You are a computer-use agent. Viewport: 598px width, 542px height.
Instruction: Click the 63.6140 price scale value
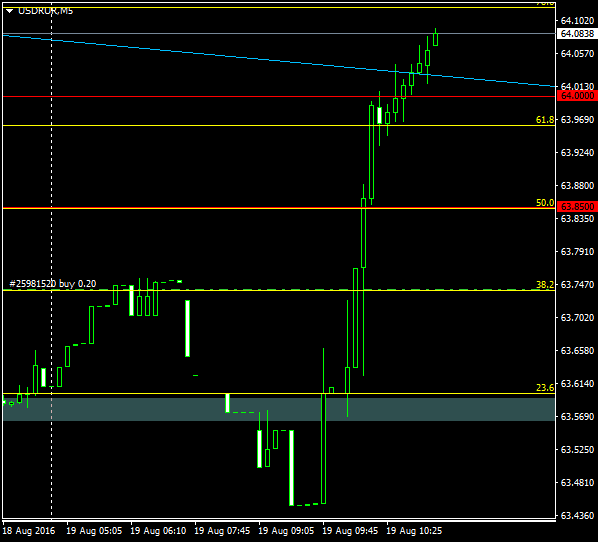[x=577, y=384]
